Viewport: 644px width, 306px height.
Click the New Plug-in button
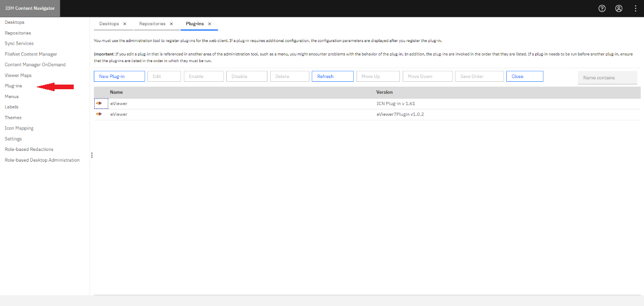pyautogui.click(x=119, y=77)
